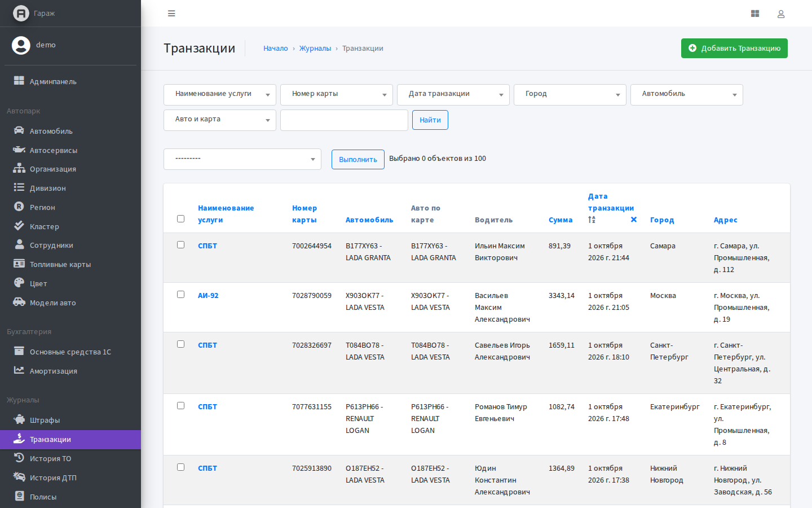The image size is (812, 508).
Task: Click the Регион icon in sidebar
Action: click(x=19, y=207)
